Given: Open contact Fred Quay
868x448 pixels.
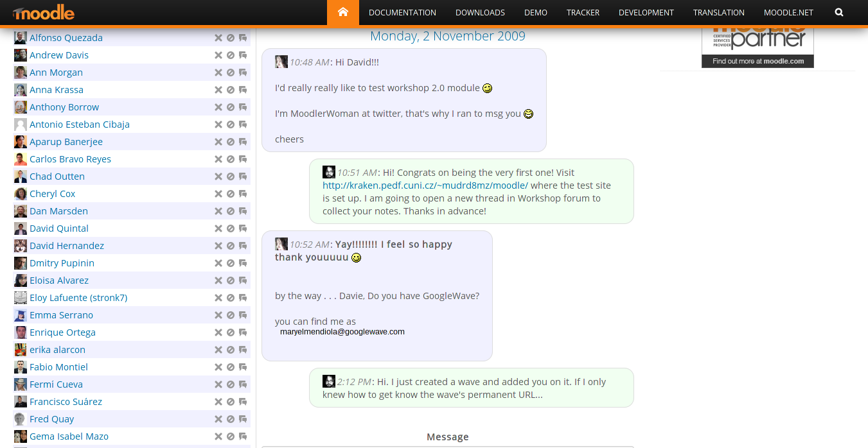Looking at the screenshot, I should (x=51, y=419).
